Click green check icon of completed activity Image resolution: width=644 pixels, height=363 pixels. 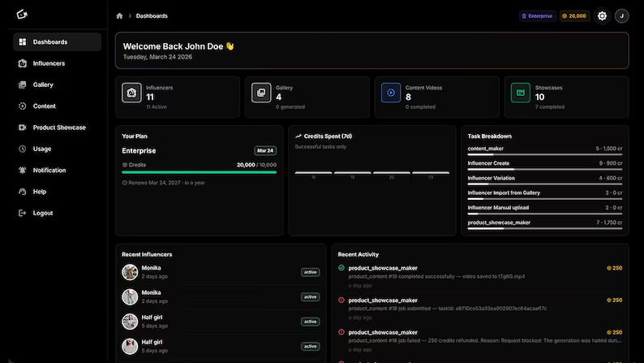pos(341,268)
